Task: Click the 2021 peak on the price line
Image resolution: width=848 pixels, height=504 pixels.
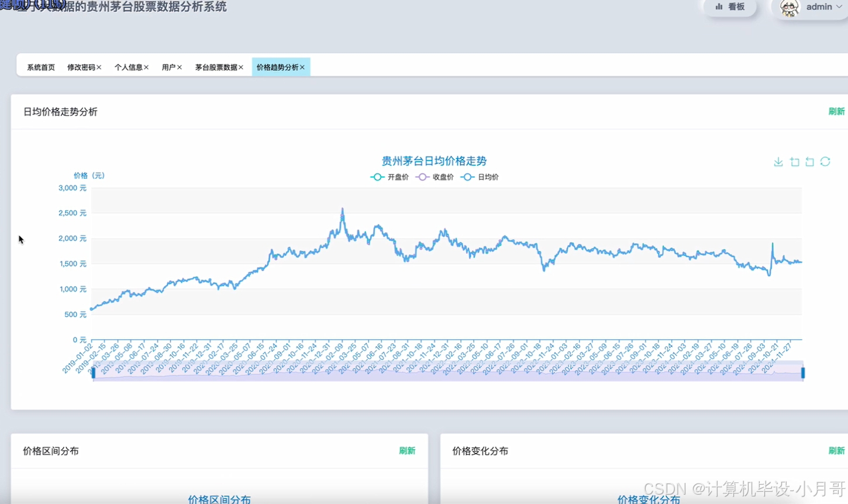Action: [342, 209]
